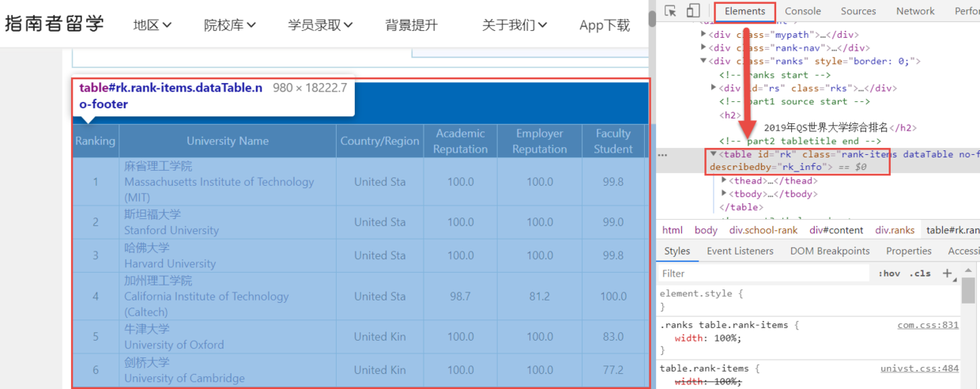
Task: Toggle the :hov element state button
Action: (889, 274)
